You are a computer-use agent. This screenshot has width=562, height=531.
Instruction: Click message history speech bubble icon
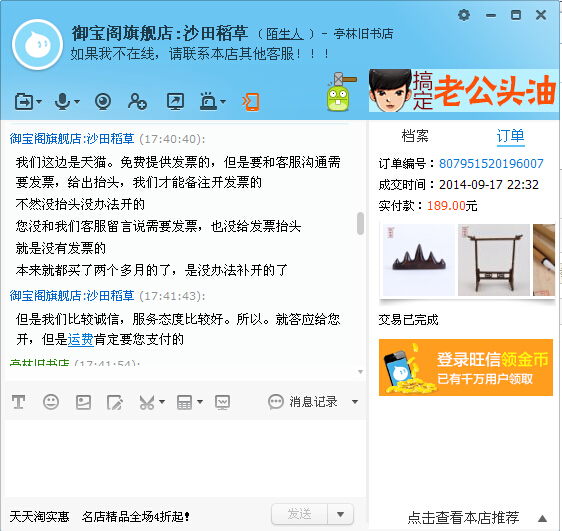[276, 402]
